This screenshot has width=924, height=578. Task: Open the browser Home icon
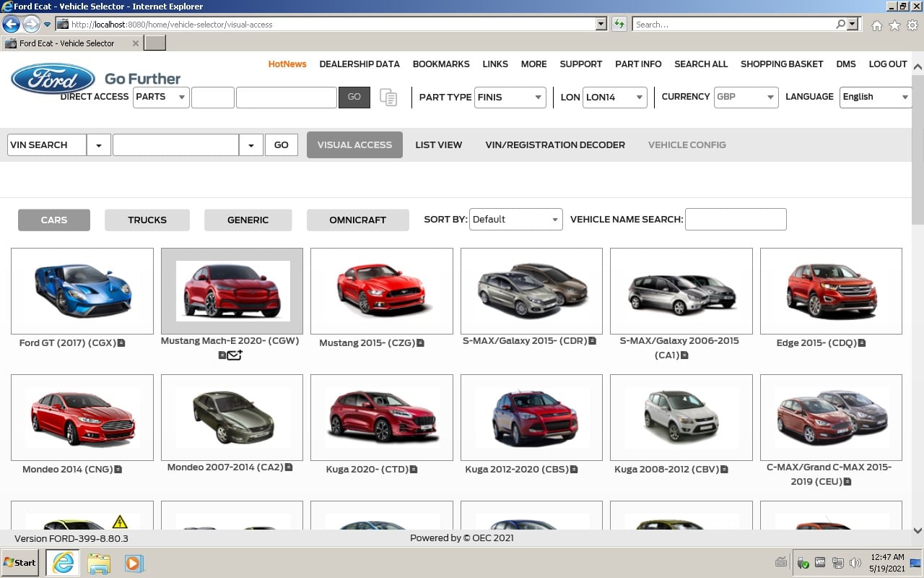pos(876,25)
